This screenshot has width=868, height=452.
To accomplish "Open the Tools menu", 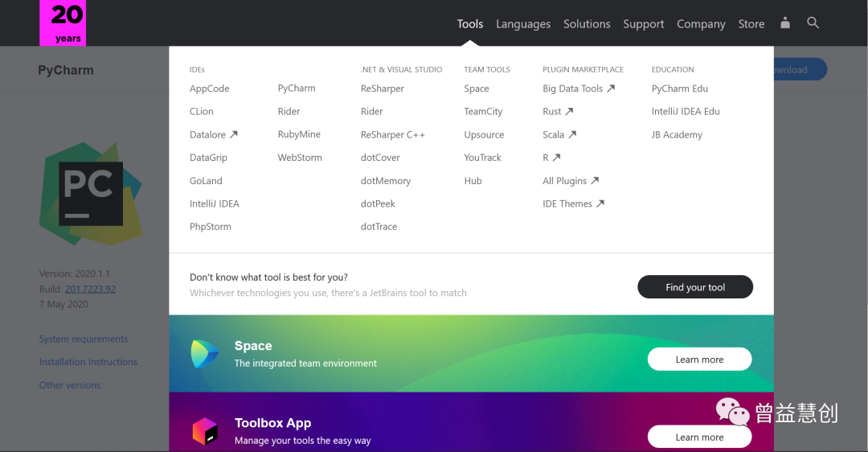I will point(470,24).
